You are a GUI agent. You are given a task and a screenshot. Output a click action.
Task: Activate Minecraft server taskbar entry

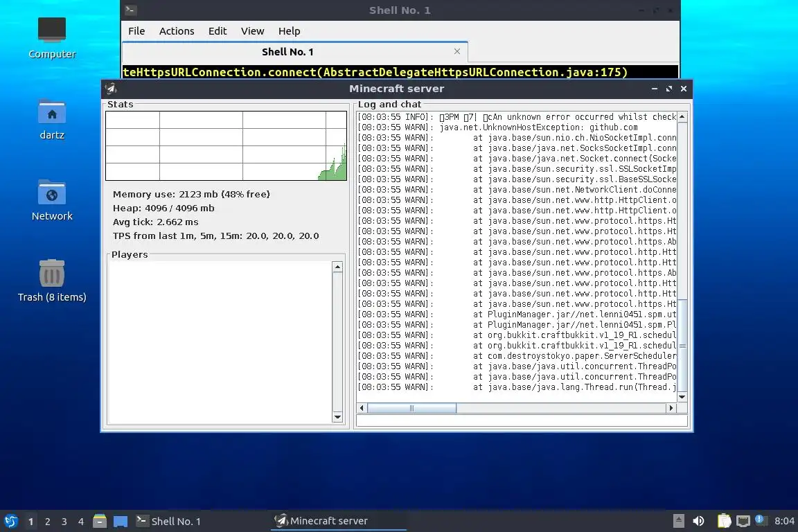pyautogui.click(x=338, y=521)
